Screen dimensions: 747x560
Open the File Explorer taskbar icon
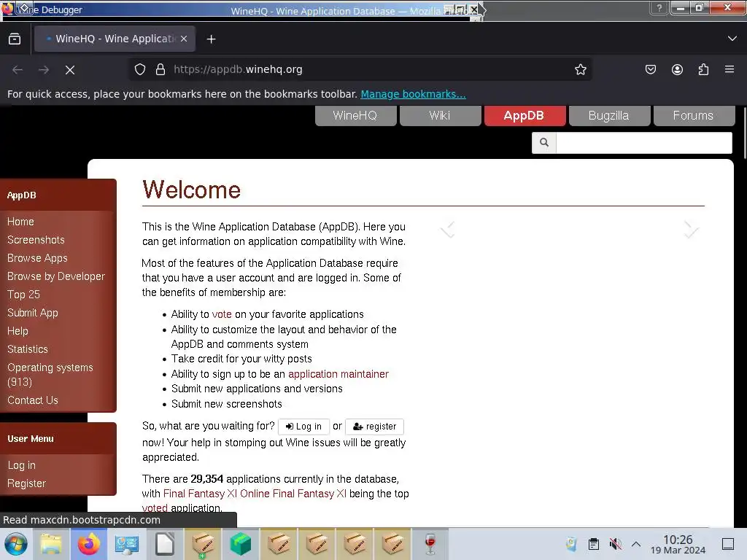(51, 544)
